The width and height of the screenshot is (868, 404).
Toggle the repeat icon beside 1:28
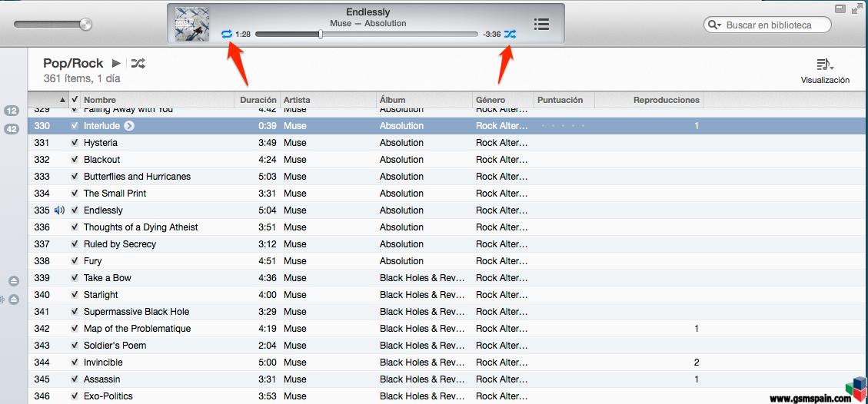click(x=226, y=34)
